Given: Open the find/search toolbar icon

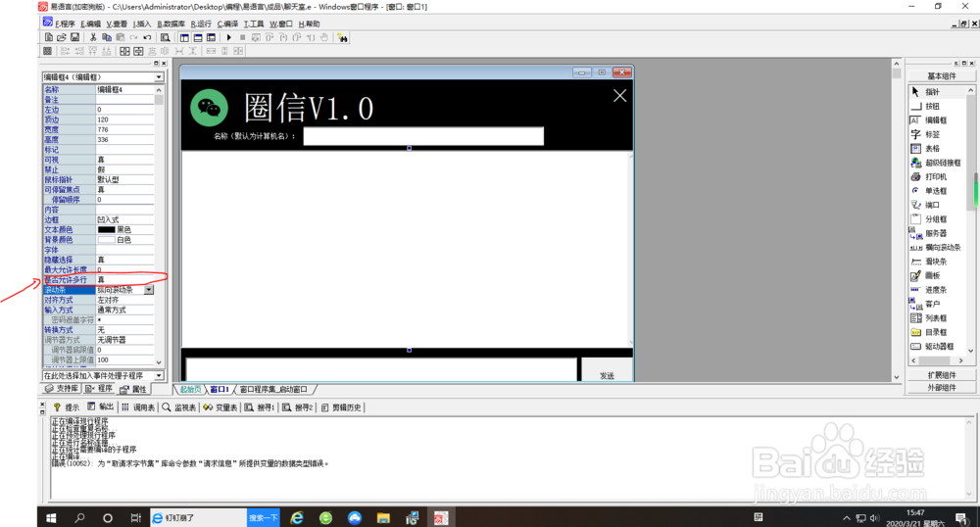Looking at the screenshot, I should coord(165,37).
